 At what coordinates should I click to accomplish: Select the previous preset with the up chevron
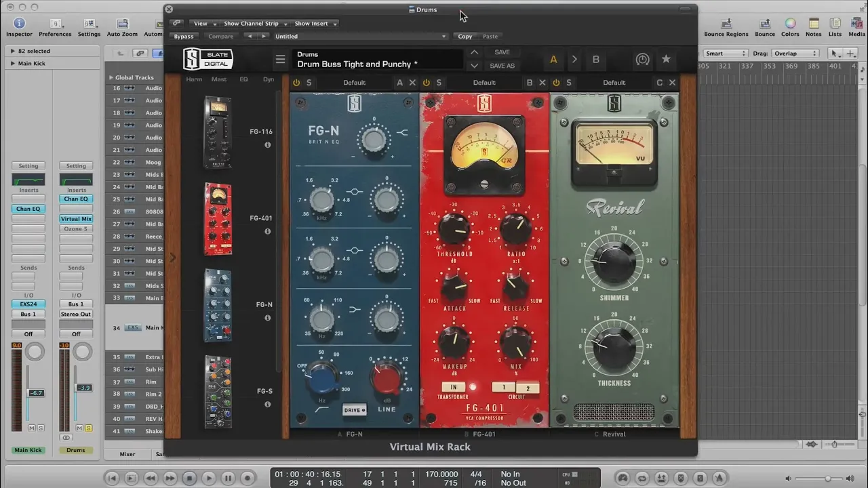point(474,52)
